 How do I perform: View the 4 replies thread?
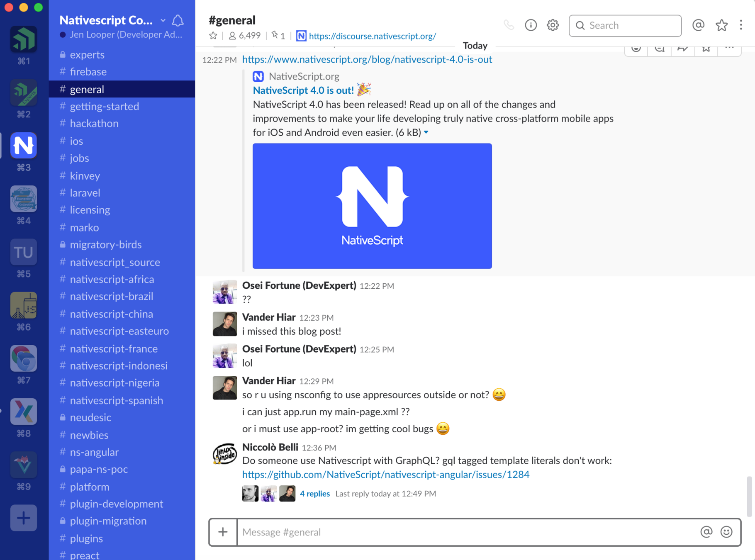point(315,494)
